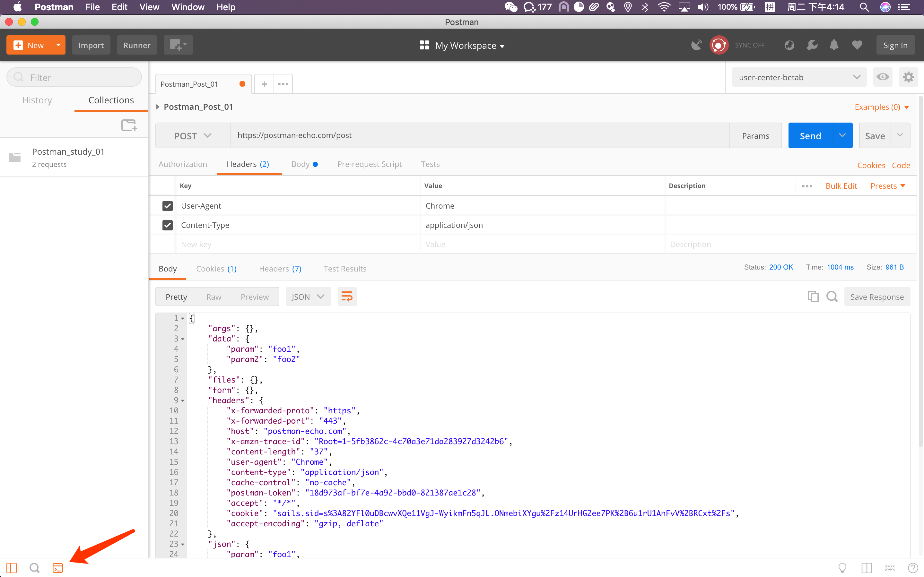This screenshot has width=924, height=577.
Task: Open the user-center-betab environment dropdown
Action: pos(799,77)
